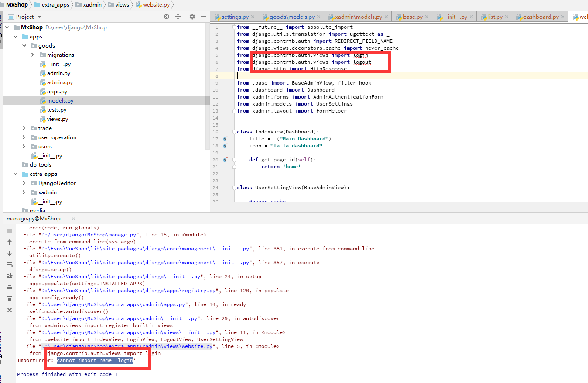Viewport: 588px width, 383px height.
Task: Select the db_tools folder
Action: click(40, 165)
